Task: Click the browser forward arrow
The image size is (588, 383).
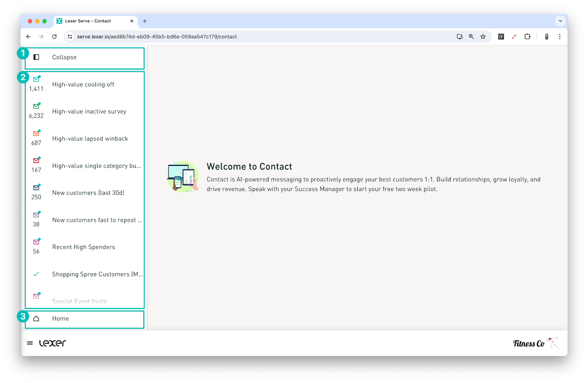Action: click(x=41, y=36)
